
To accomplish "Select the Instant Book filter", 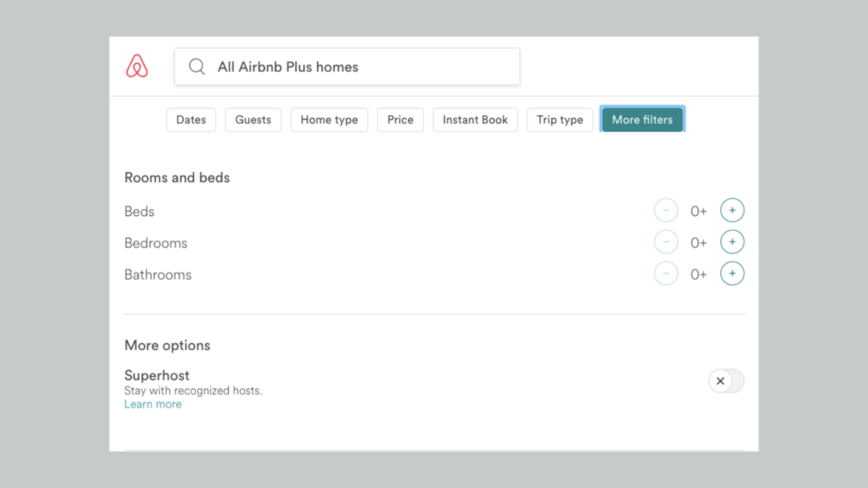I will click(x=475, y=119).
